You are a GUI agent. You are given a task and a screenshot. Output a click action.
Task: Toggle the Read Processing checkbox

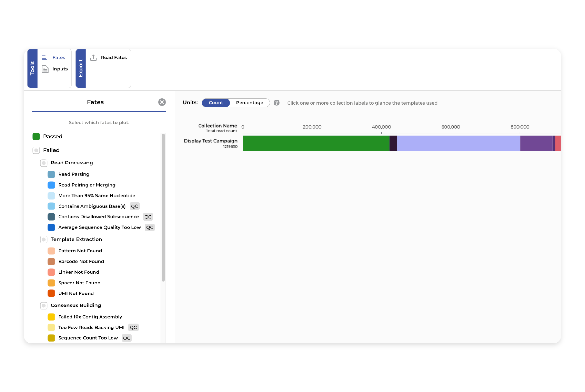coord(44,163)
